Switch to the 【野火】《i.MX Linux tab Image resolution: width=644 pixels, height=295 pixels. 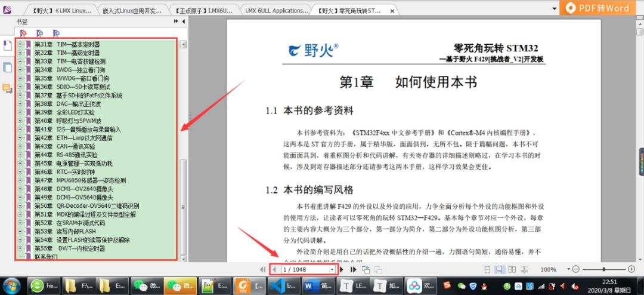[x=61, y=11]
